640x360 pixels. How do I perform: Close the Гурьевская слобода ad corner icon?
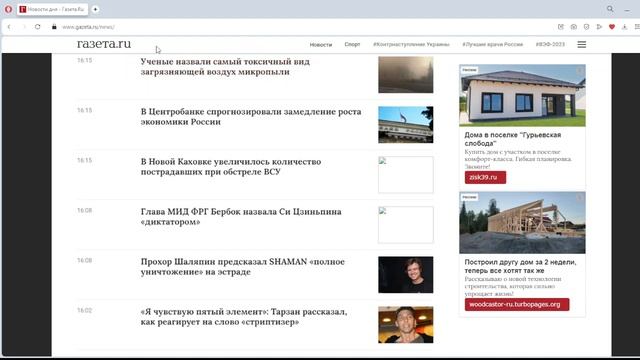(x=580, y=71)
